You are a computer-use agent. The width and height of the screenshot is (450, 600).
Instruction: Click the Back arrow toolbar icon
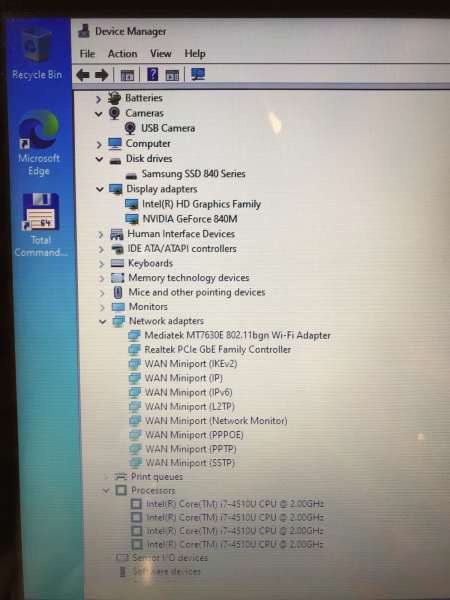click(x=83, y=75)
